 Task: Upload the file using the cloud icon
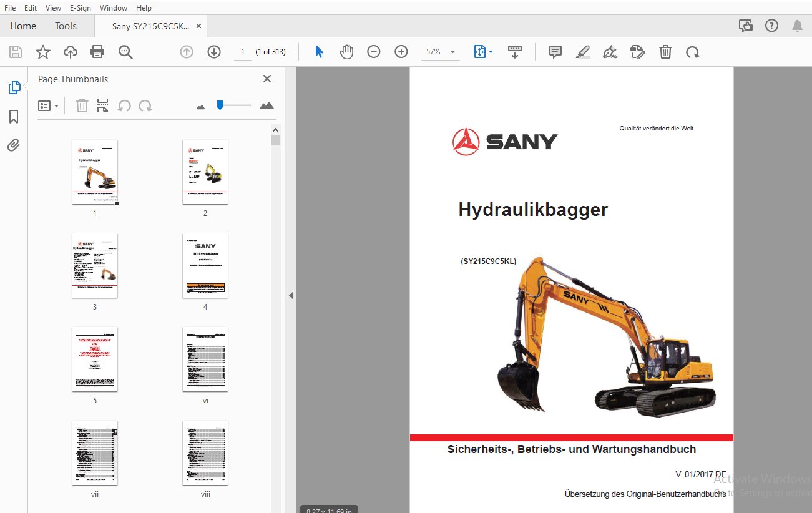pyautogui.click(x=71, y=52)
